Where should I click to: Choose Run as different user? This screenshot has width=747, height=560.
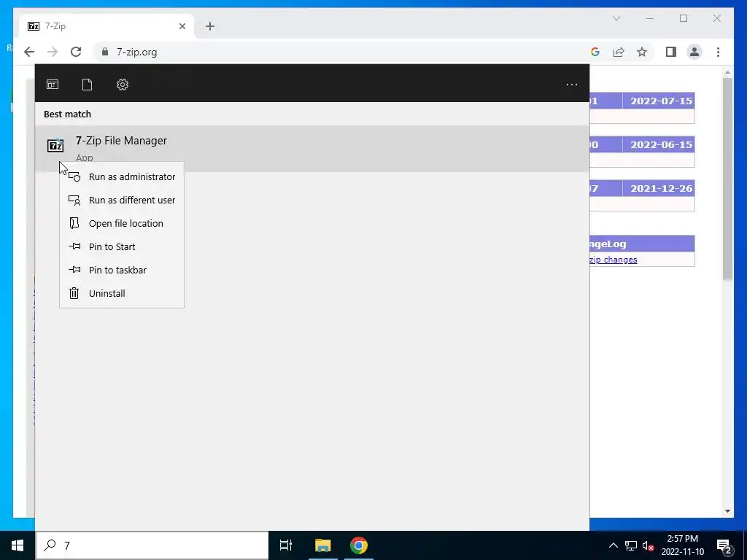[x=122, y=200]
